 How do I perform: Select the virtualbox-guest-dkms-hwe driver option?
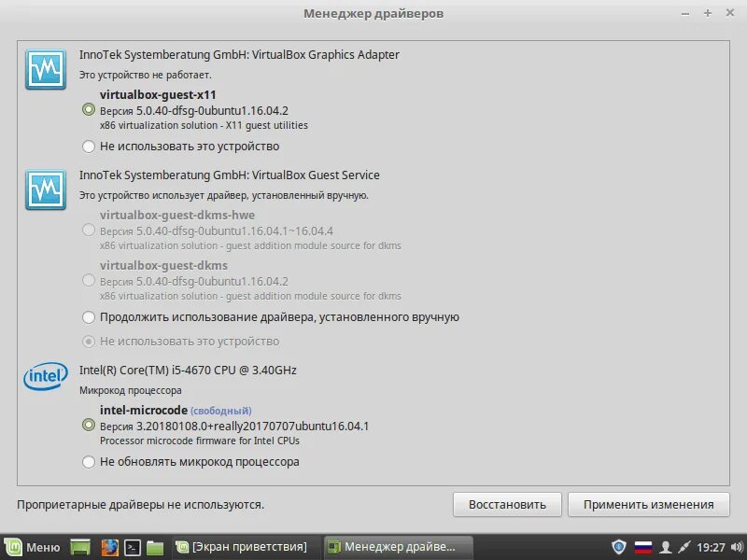89,230
